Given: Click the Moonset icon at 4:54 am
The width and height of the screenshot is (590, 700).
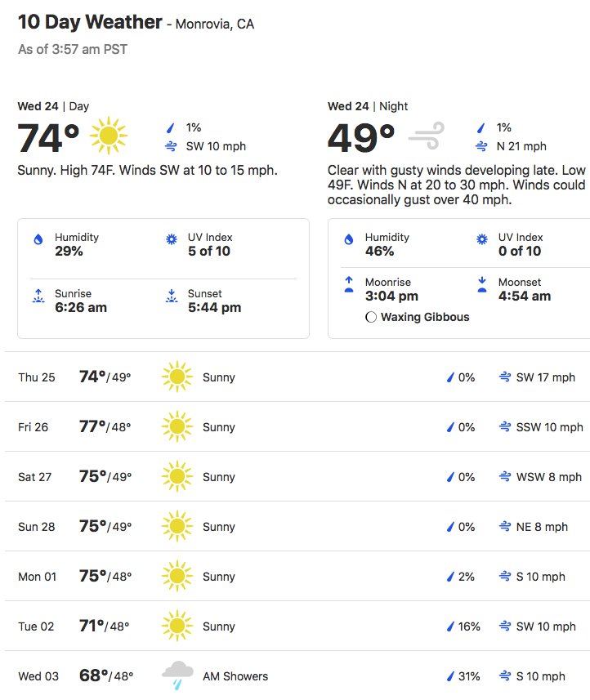Looking at the screenshot, I should 482,284.
